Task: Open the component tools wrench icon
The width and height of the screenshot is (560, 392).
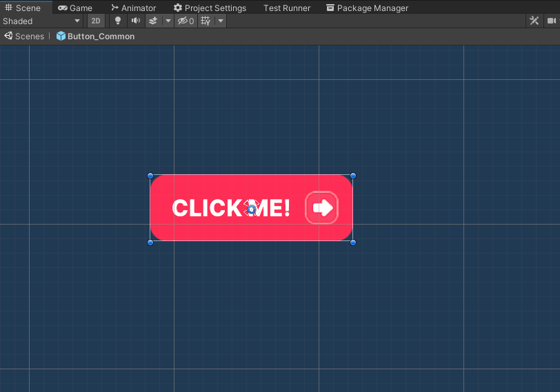Action: click(x=534, y=21)
